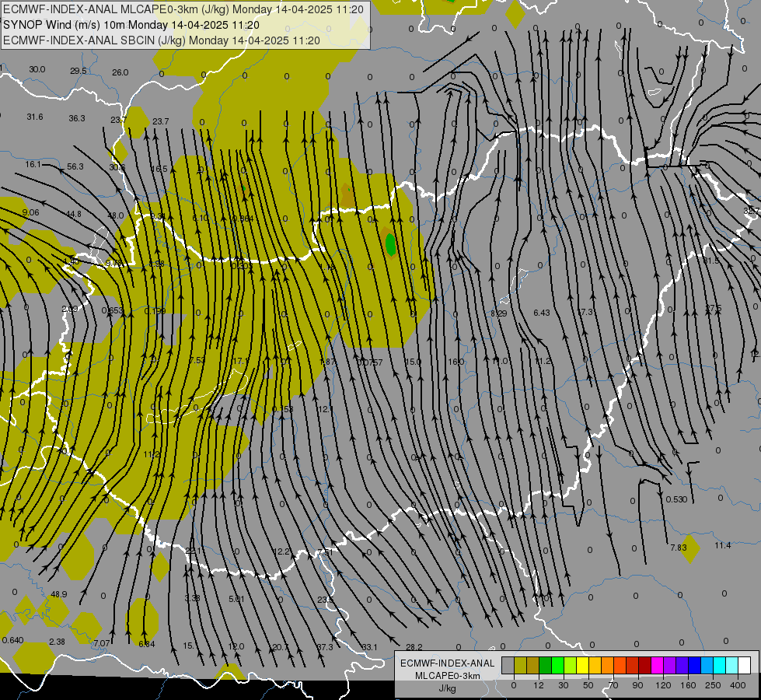Select the SYNOP Wind 10m header line

[x=131, y=25]
